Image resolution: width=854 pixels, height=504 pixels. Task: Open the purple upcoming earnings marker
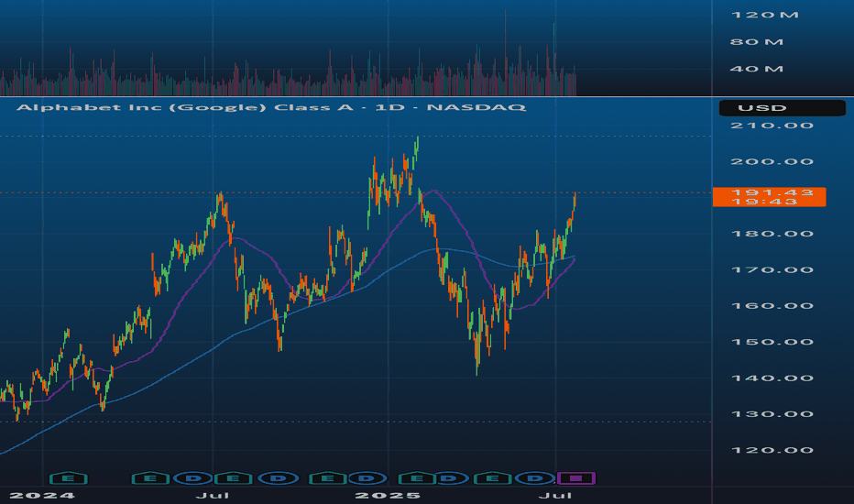coord(576,478)
